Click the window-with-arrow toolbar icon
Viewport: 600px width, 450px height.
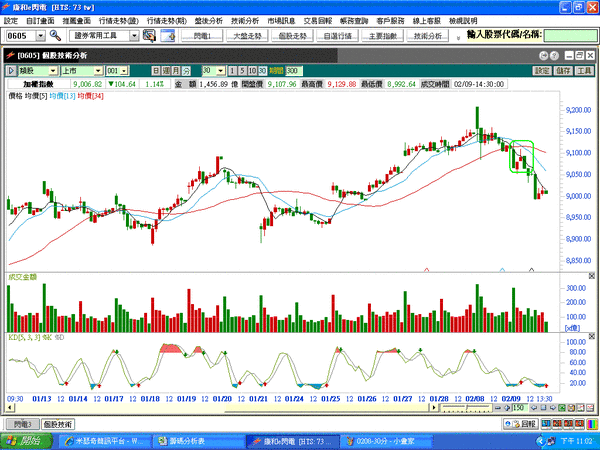coord(168,36)
